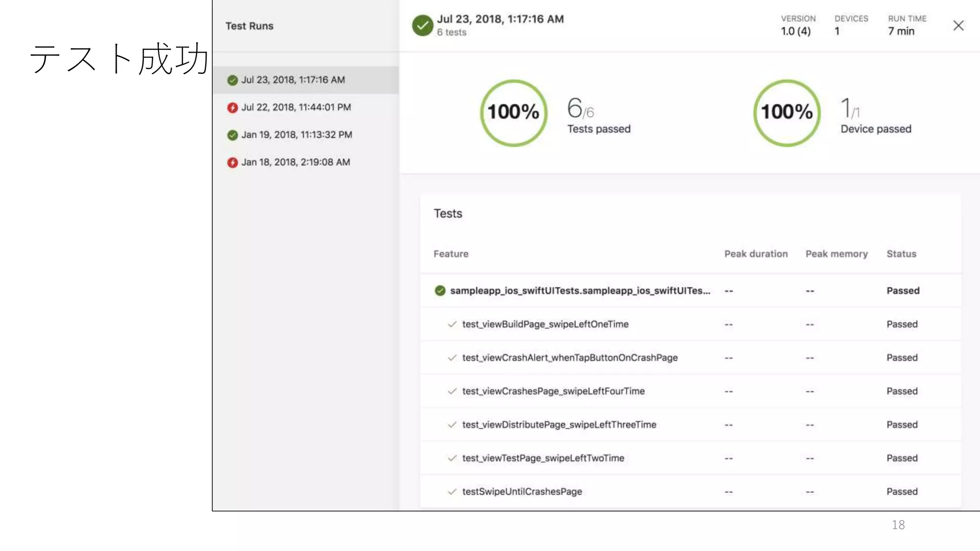Click passed icon for Jul 23 run in list
The width and height of the screenshot is (980, 551).
tap(233, 80)
